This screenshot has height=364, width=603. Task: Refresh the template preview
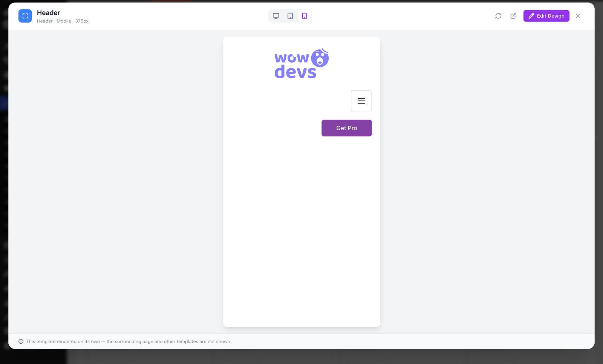pyautogui.click(x=498, y=16)
